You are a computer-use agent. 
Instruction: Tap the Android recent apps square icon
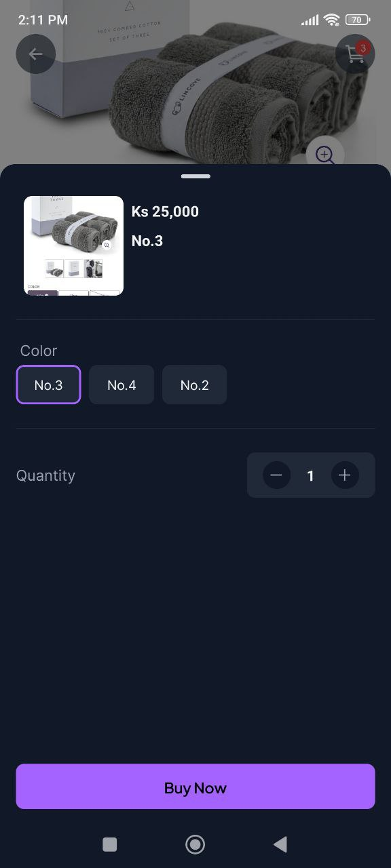(109, 844)
